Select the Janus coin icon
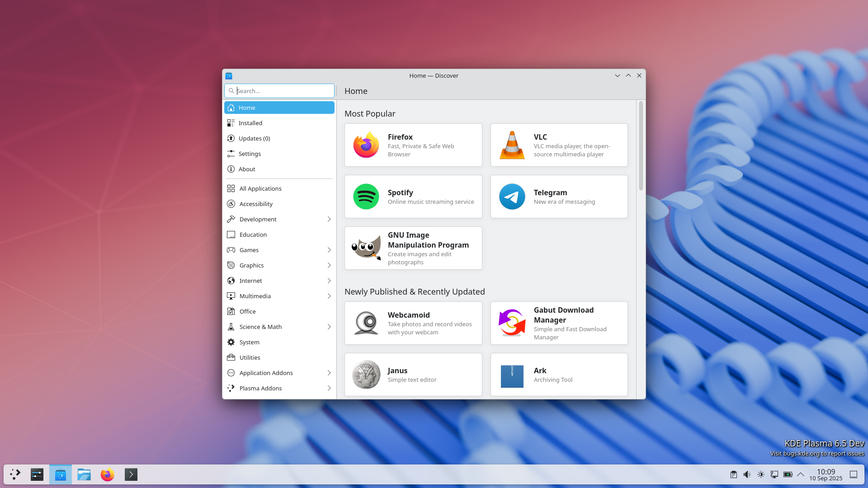This screenshot has height=488, width=868. (366, 375)
